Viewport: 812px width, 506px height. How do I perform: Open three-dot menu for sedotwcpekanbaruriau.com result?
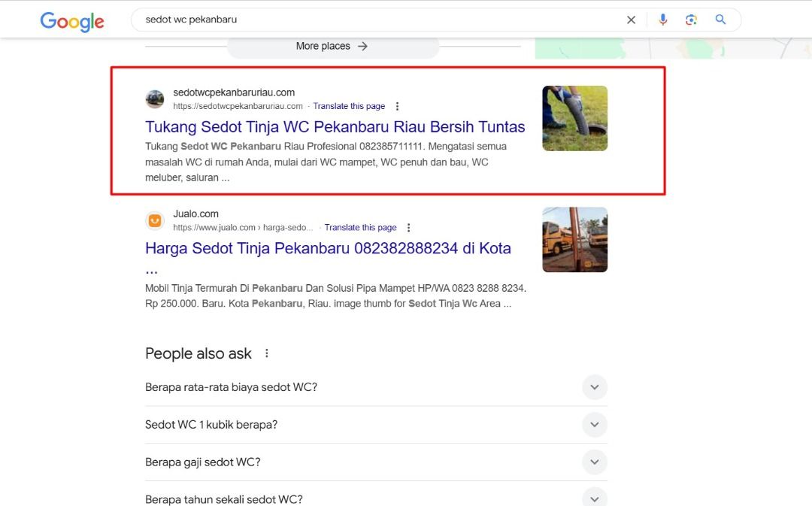[x=398, y=107]
